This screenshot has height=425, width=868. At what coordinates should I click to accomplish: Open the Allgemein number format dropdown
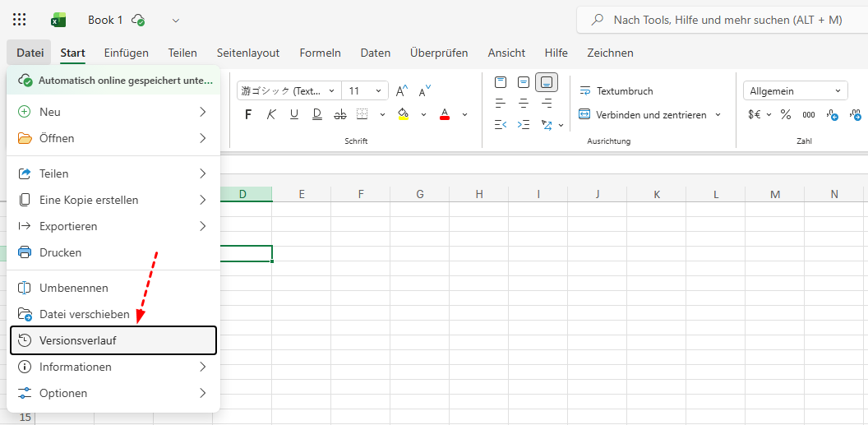(795, 91)
